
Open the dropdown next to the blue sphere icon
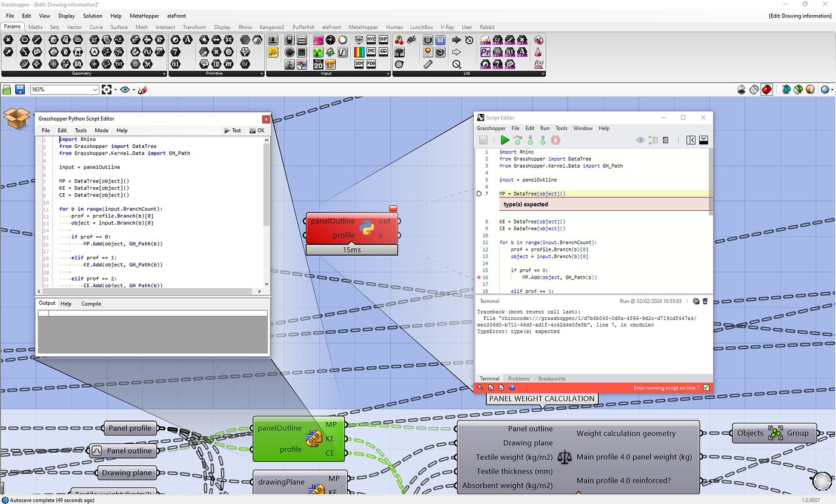pos(831,89)
